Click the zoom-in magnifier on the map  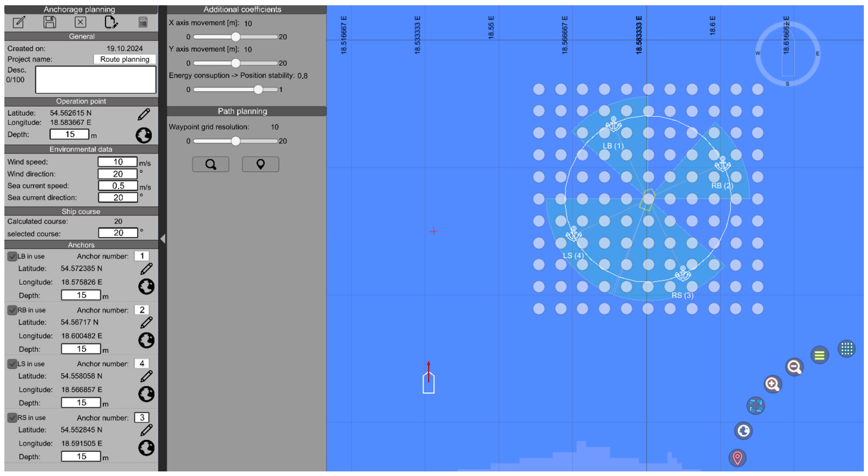(x=773, y=384)
